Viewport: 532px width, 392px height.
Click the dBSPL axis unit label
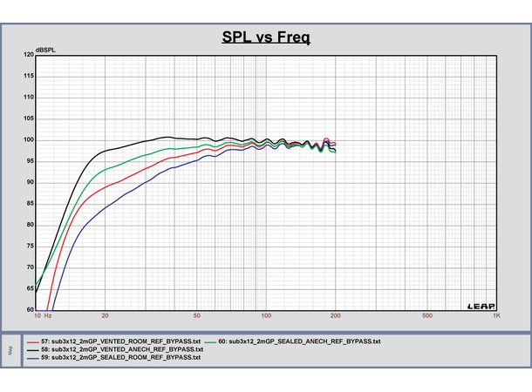pos(45,51)
